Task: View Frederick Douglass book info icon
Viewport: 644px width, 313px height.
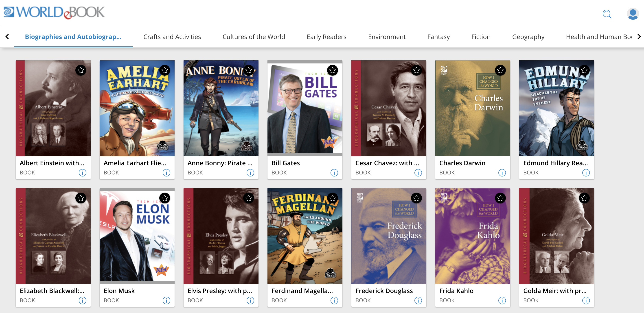Action: pos(418,300)
